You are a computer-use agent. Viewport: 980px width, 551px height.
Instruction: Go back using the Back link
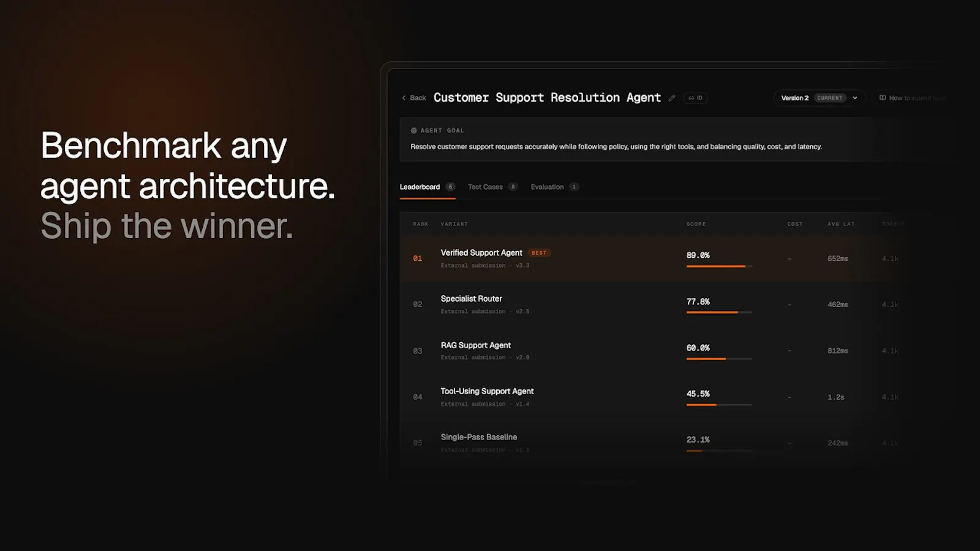tap(414, 98)
